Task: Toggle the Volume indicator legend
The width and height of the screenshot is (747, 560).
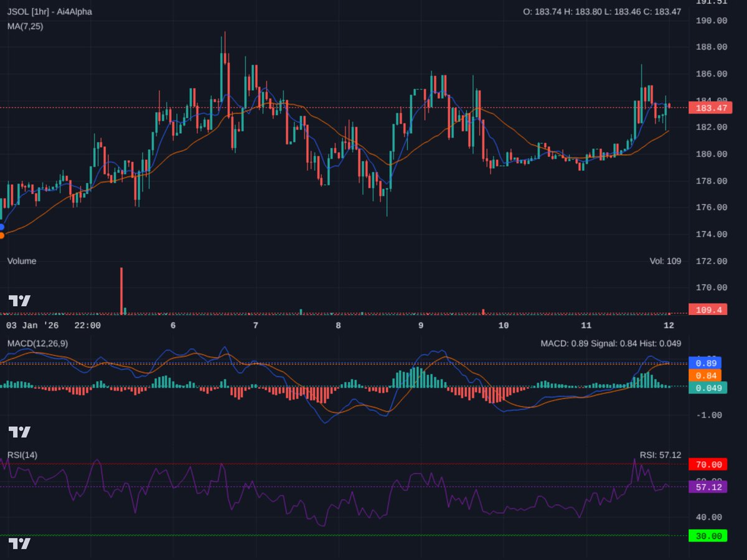Action: [22, 261]
